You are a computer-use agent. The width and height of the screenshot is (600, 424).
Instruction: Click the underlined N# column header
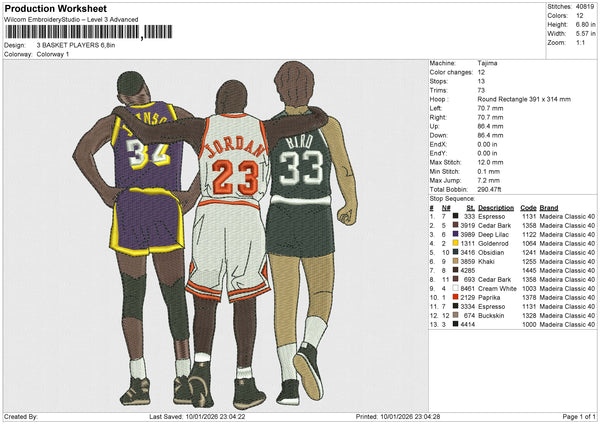446,208
